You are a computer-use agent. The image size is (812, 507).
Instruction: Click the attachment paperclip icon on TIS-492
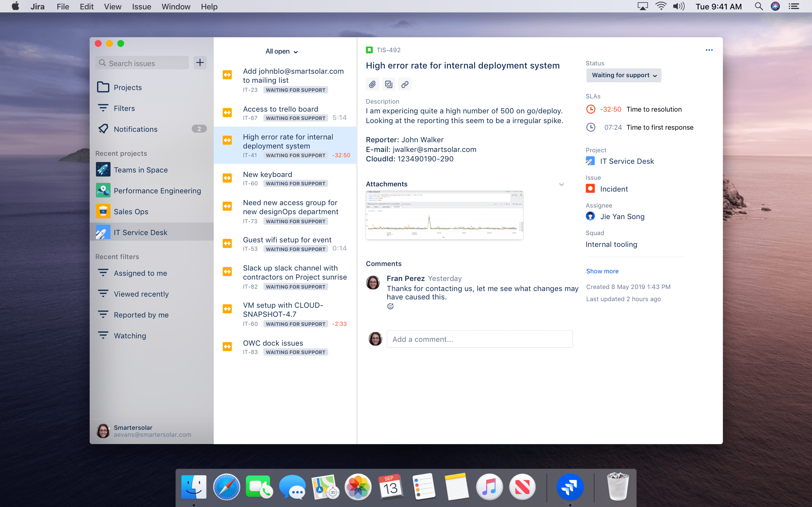(373, 84)
